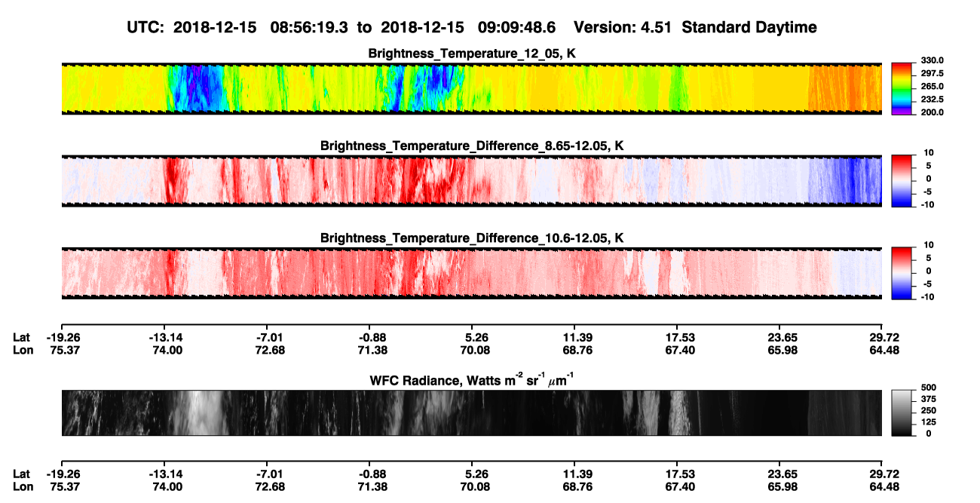The width and height of the screenshot is (980, 503).
Task: Click the -10 tick on the 10.6-12.05 colorbar
Action: coord(927,297)
